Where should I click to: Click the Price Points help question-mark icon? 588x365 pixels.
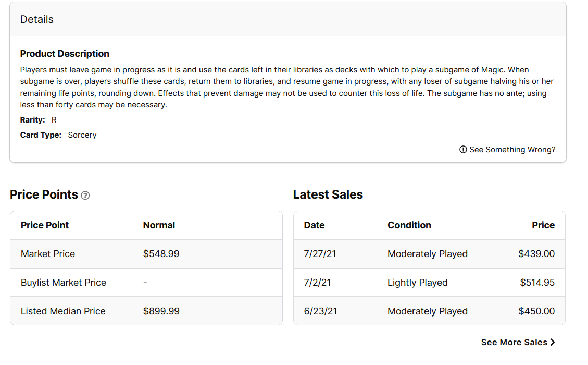pos(85,196)
